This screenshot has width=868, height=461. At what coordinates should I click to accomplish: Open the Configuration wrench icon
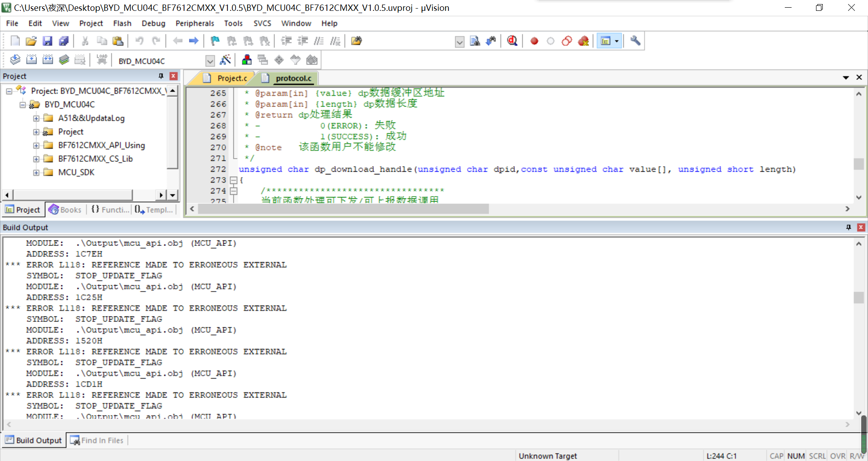pos(635,41)
